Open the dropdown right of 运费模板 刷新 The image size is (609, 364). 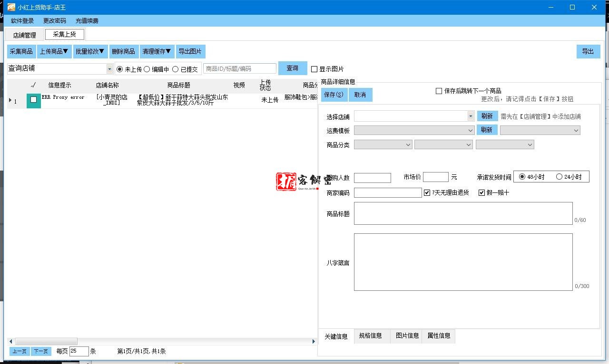point(540,130)
